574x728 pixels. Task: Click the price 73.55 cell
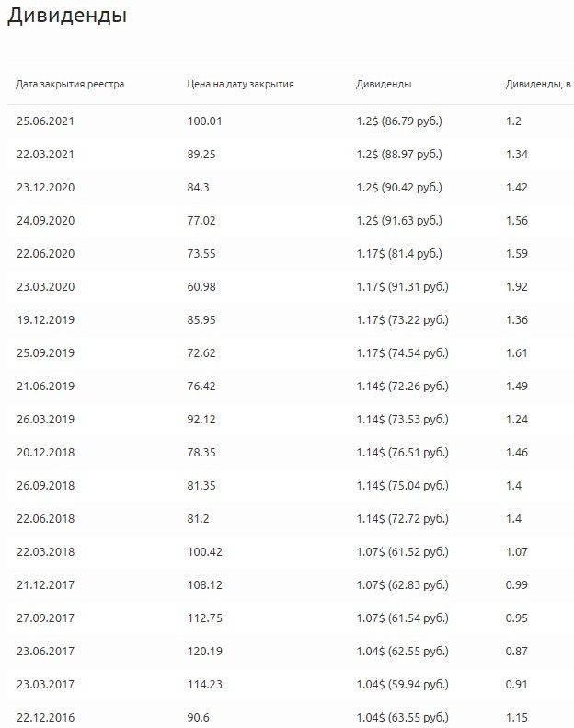coord(201,253)
